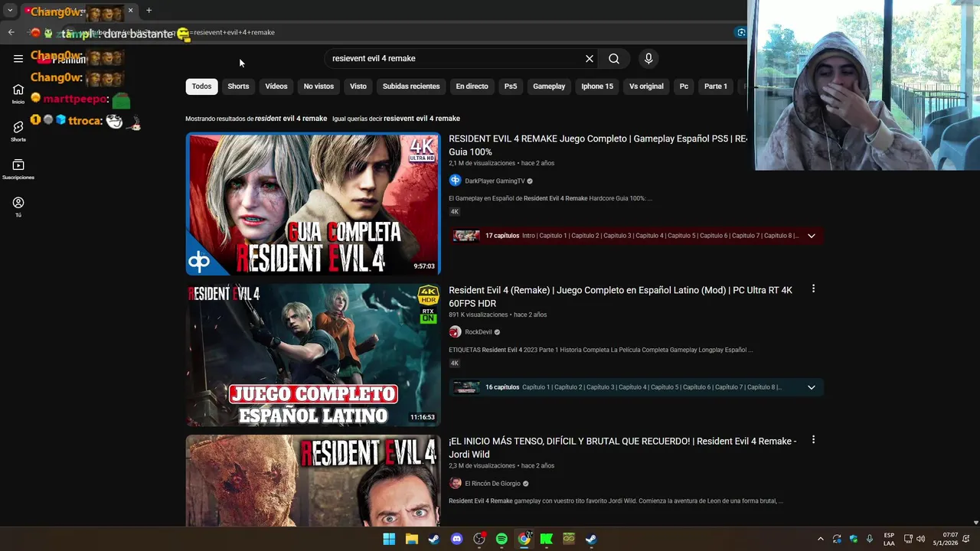Go to Inicio in the YouTube sidebar
This screenshot has width=980, height=551.
point(18,93)
